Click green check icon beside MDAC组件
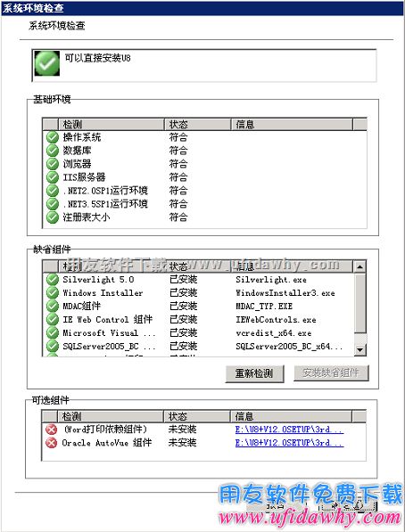 tap(53, 306)
